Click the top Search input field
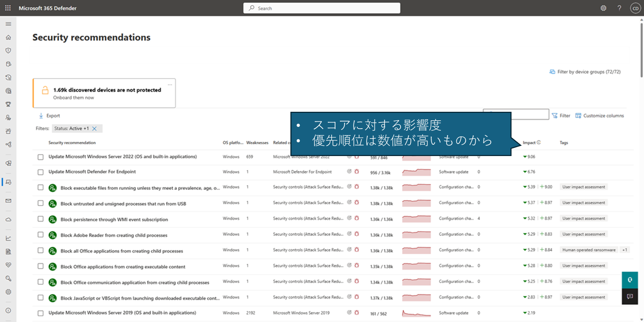644x322 pixels. (x=322, y=8)
